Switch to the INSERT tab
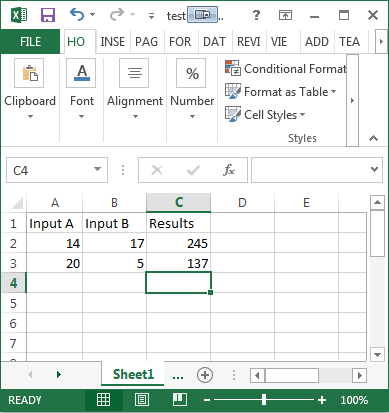Image resolution: width=389 pixels, height=413 pixels. 113,42
